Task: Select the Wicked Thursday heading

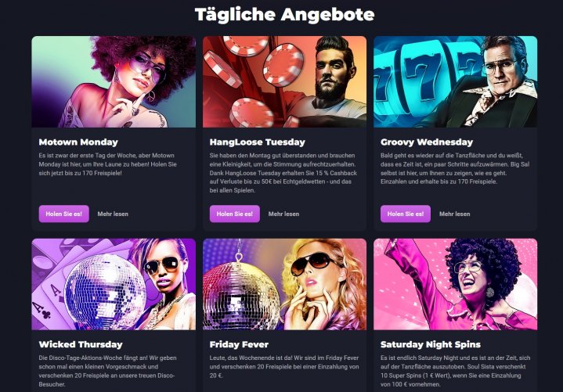Action: (x=81, y=344)
